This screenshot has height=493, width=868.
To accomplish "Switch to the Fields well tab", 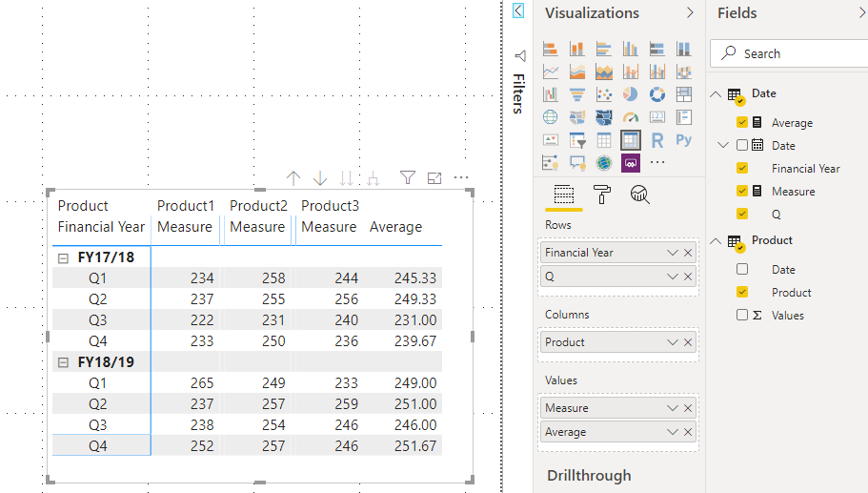I will (564, 195).
